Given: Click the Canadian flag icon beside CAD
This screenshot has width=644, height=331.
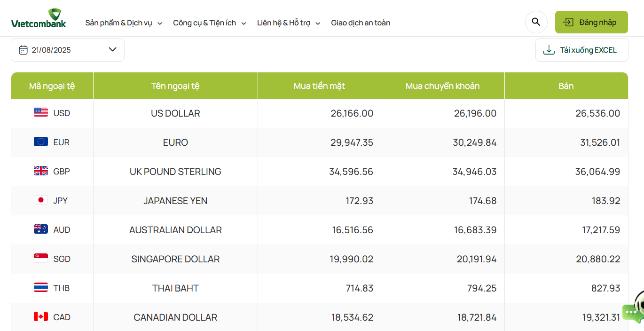Looking at the screenshot, I should point(40,317).
